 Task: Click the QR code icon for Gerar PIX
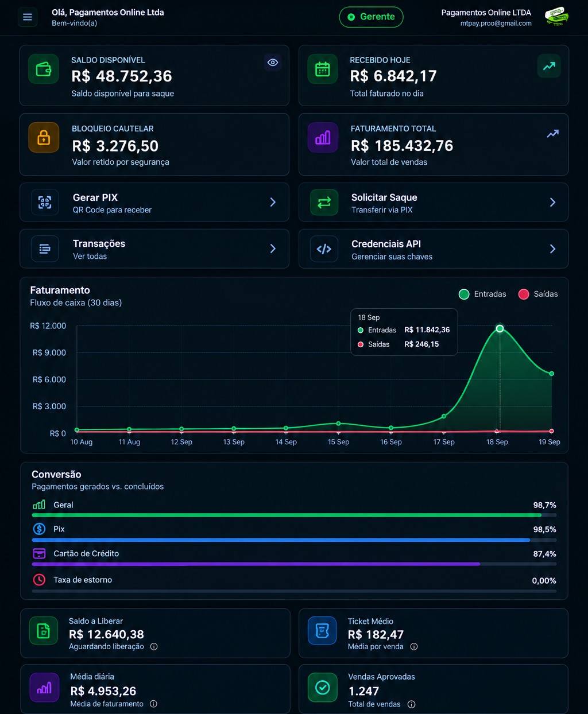(45, 202)
